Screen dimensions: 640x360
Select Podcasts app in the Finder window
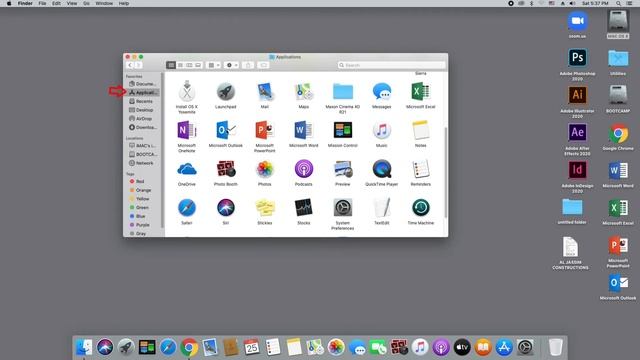(x=304, y=170)
